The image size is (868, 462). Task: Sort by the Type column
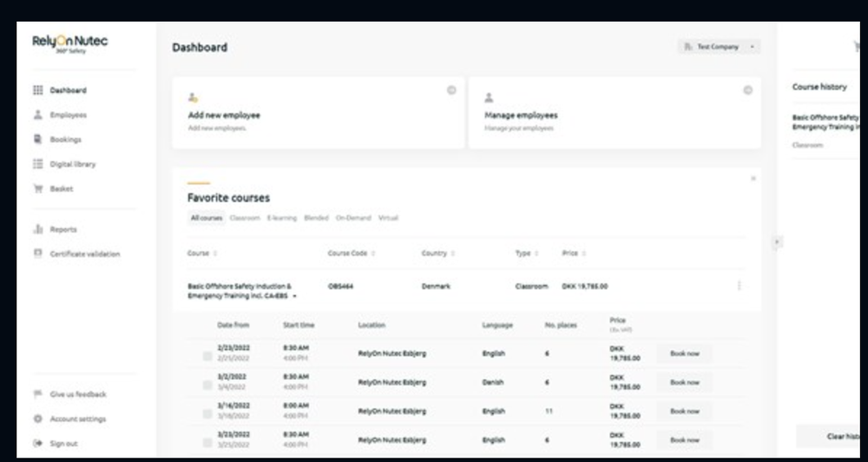[x=527, y=254]
